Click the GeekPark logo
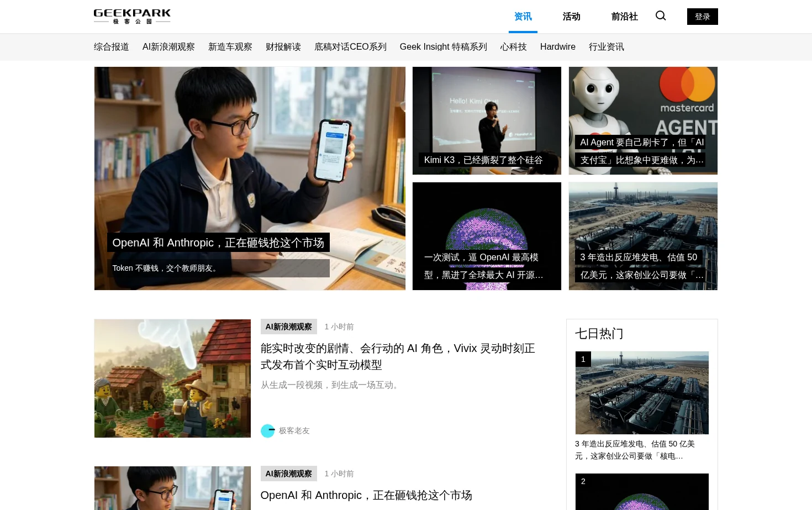This screenshot has width=812, height=510. click(132, 17)
